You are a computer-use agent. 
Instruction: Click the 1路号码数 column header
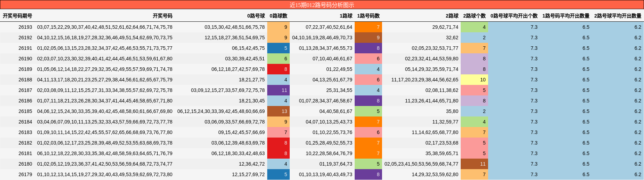point(368,16)
